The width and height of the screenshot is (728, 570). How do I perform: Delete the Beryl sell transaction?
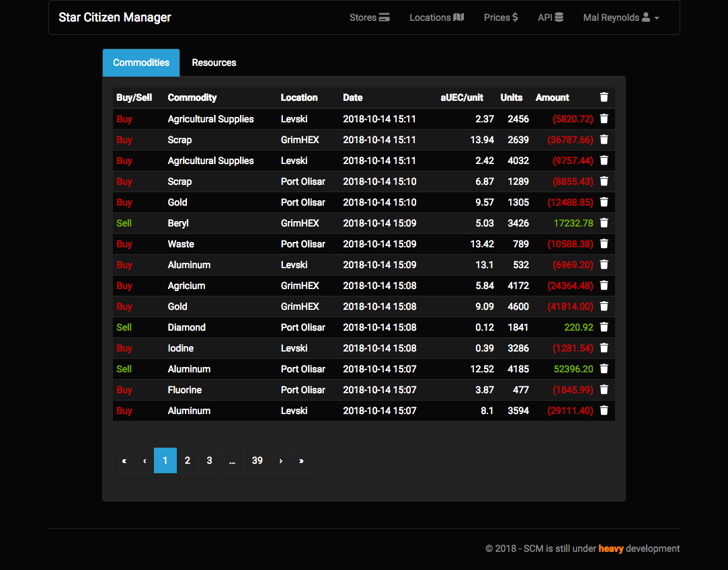click(604, 222)
